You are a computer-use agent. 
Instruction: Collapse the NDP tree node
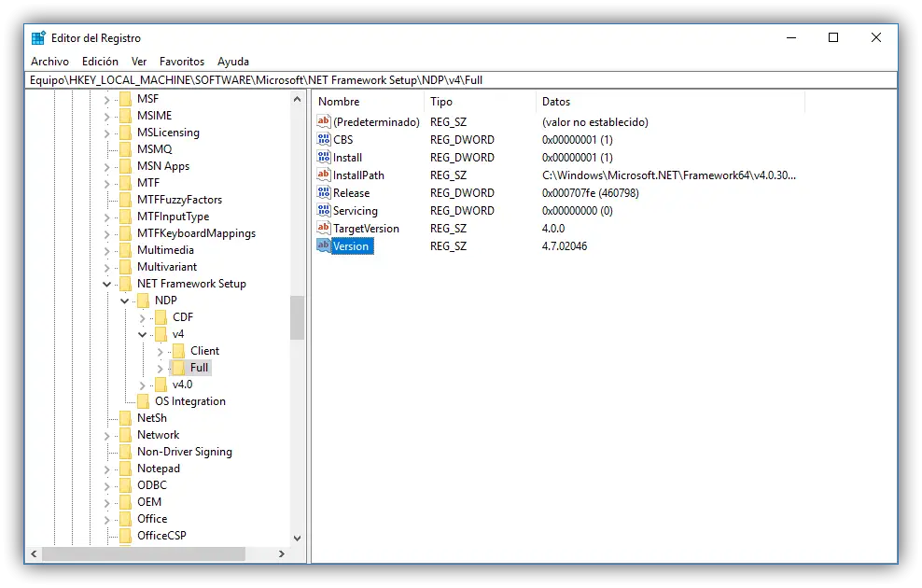[x=124, y=301]
